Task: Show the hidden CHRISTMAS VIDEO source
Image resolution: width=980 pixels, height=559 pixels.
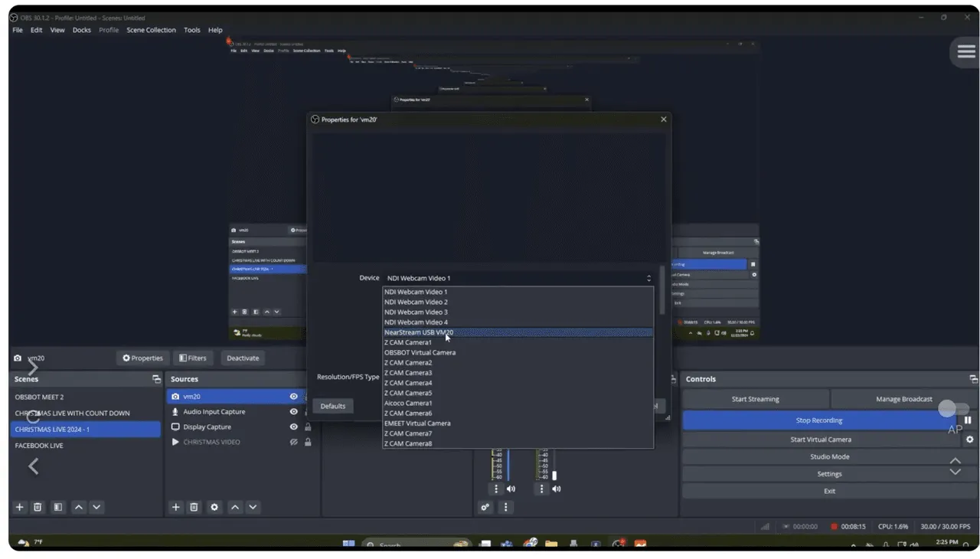Action: pyautogui.click(x=293, y=443)
